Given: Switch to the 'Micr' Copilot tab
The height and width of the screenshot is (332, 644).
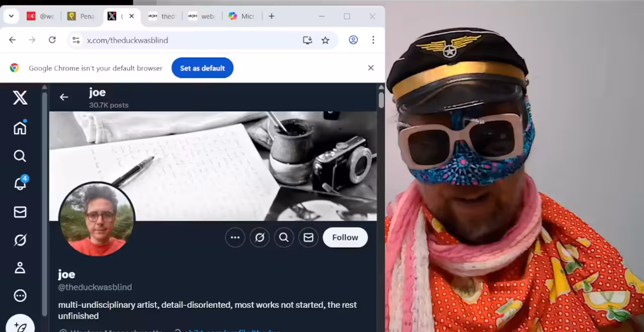Looking at the screenshot, I should tap(242, 16).
